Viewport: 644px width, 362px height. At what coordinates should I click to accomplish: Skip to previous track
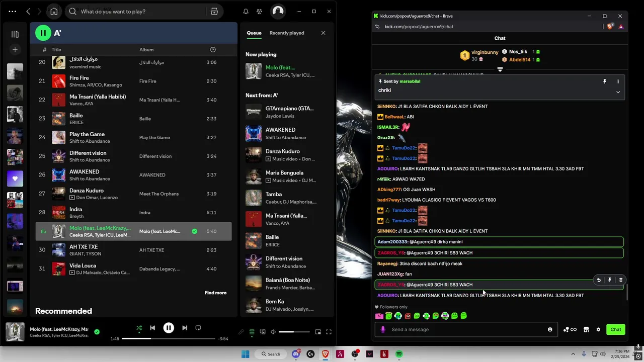tap(152, 328)
